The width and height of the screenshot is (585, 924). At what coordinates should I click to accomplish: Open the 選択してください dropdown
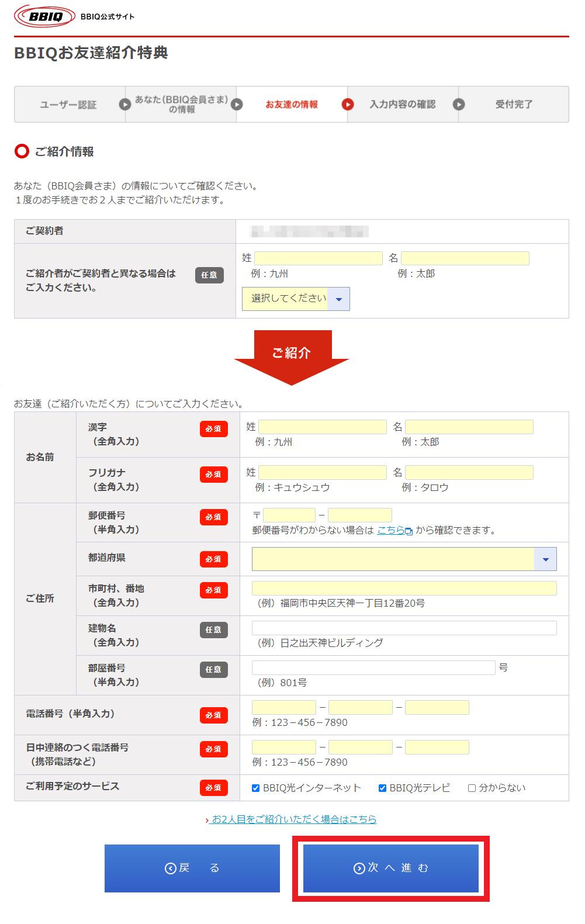(x=296, y=299)
